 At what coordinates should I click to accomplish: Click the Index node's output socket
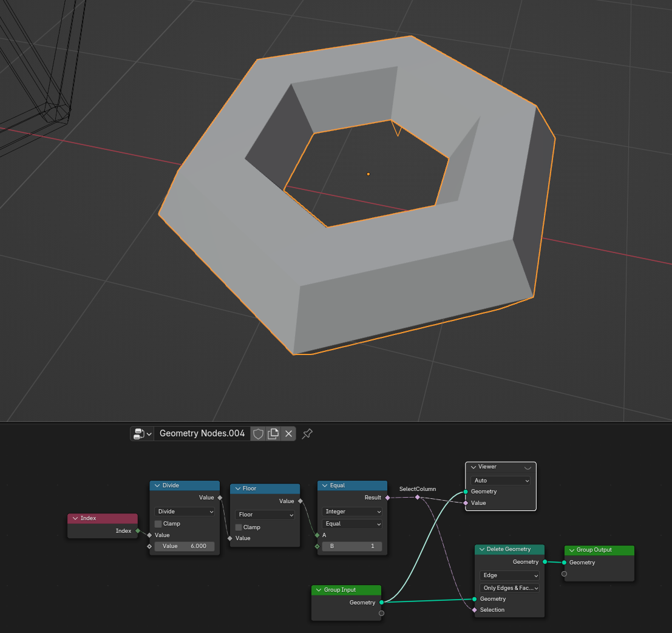(x=138, y=530)
